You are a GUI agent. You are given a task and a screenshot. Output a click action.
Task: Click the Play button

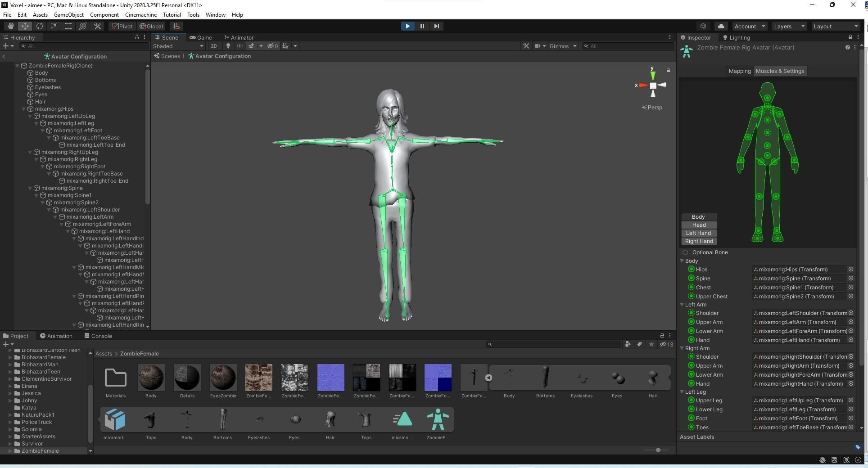pyautogui.click(x=407, y=26)
